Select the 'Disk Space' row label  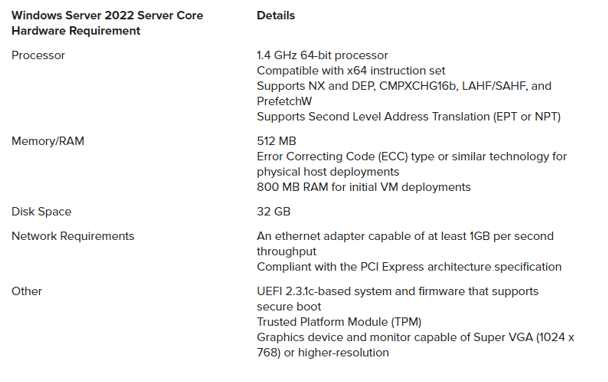click(x=41, y=212)
